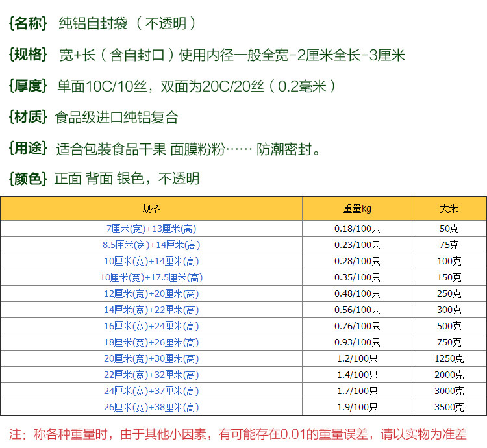The image size is (487, 448).
Task: Click the {颜色} label
Action: tap(28, 179)
